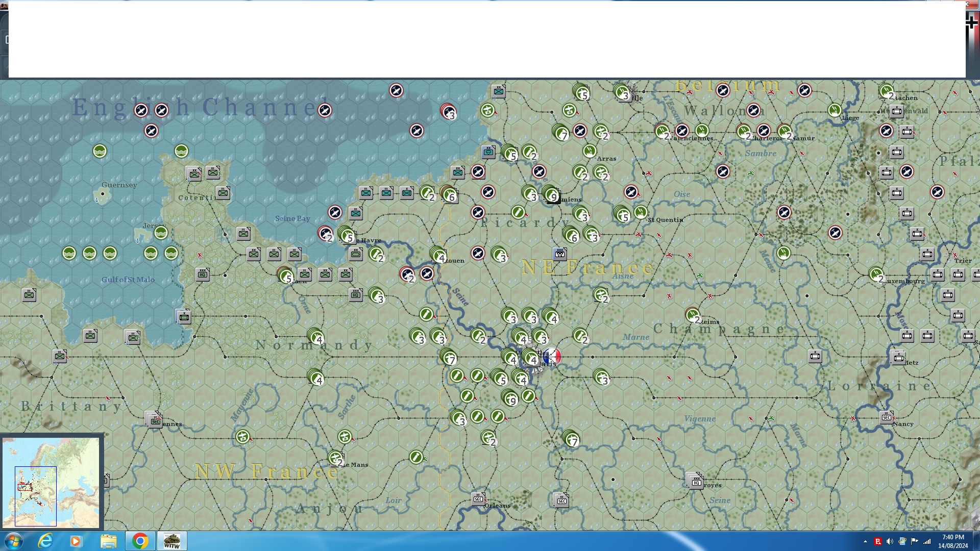Select the air stack of 2 at Luxembourg

(877, 275)
